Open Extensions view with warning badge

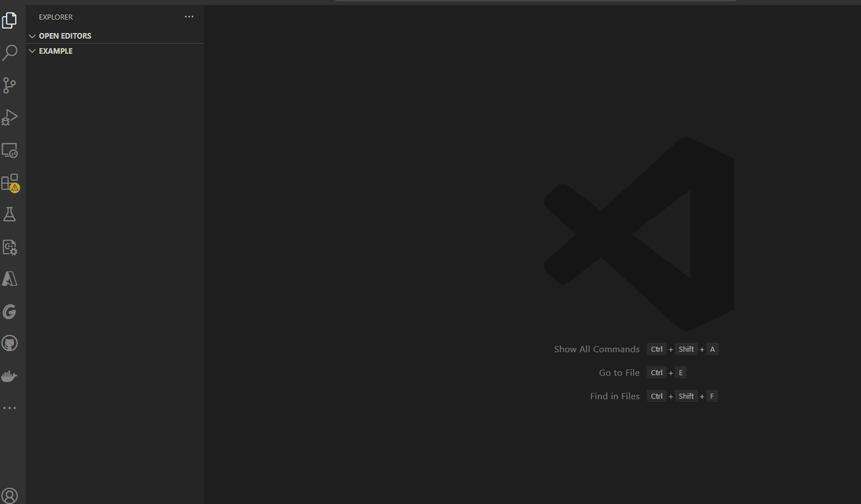click(10, 183)
